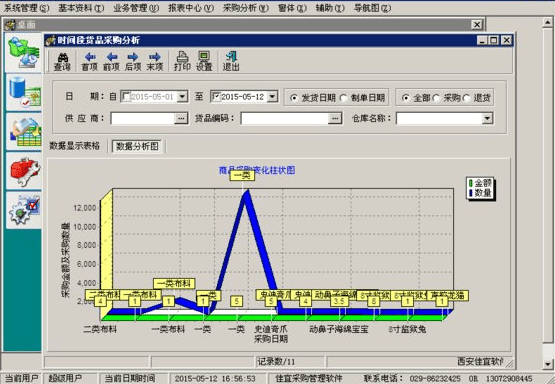Open product lookup via 货品编码 ellipsis button
The image size is (555, 384).
(334, 118)
